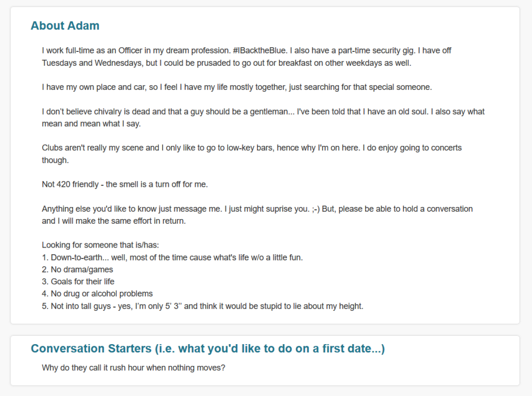532x396 pixels.
Task: Click the Clubs aren't really my scene paragraph
Action: point(252,154)
